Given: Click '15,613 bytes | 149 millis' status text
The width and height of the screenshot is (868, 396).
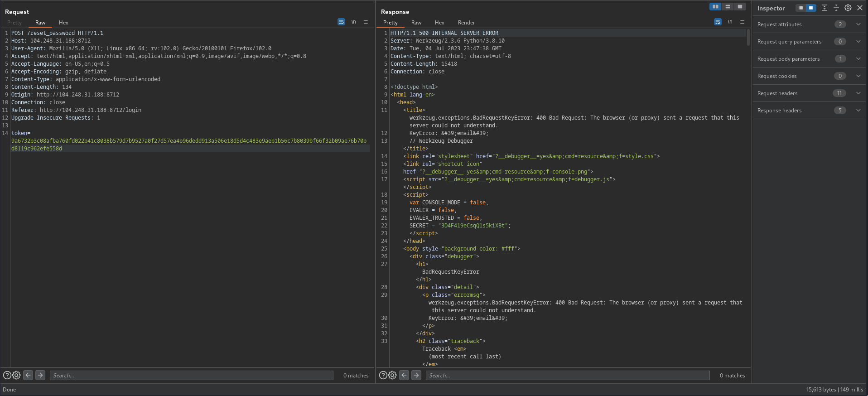Looking at the screenshot, I should tap(834, 390).
